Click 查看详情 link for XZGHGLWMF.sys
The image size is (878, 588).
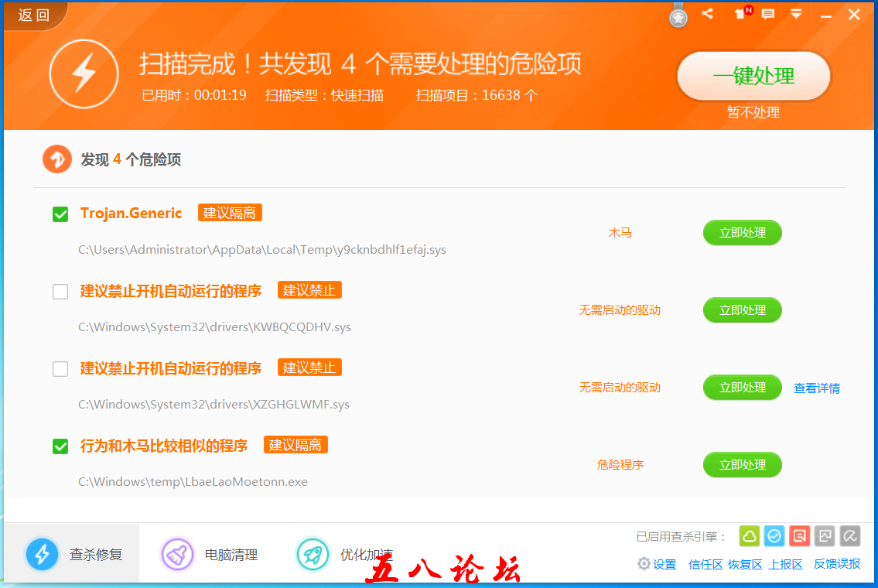coord(817,388)
